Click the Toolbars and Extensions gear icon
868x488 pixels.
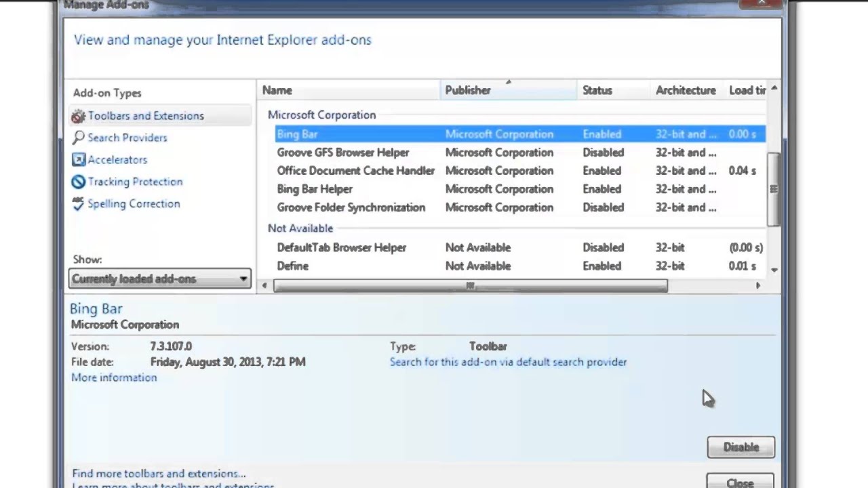click(x=79, y=116)
